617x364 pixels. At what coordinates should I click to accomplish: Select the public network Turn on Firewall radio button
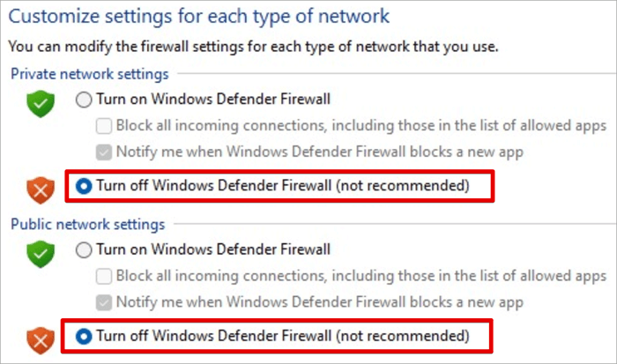pyautogui.click(x=85, y=249)
